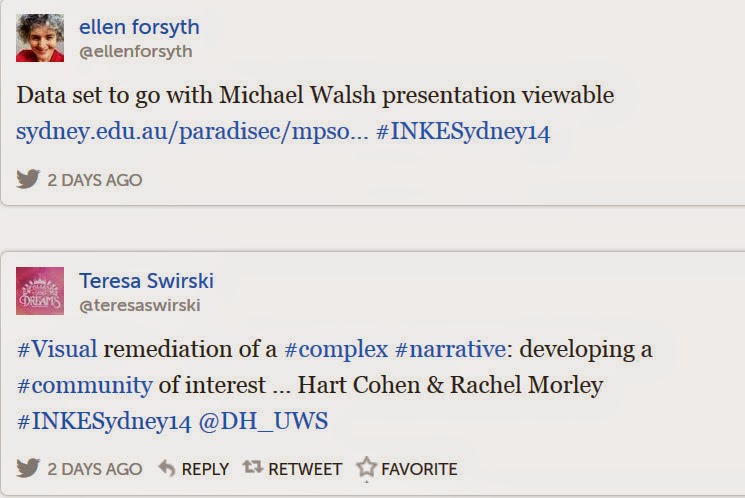The width and height of the screenshot is (745, 498).
Task: Click Twitter bird icon on ellen's tweet
Action: click(x=28, y=180)
